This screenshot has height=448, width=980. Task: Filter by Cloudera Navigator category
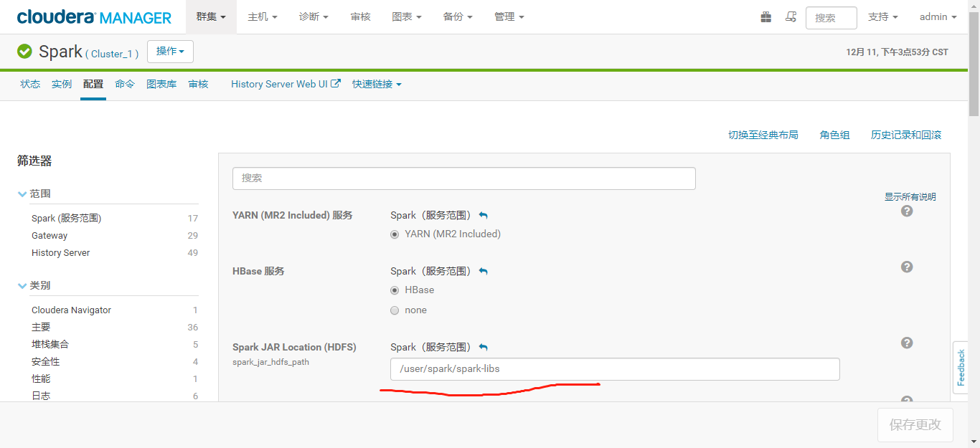coord(72,310)
